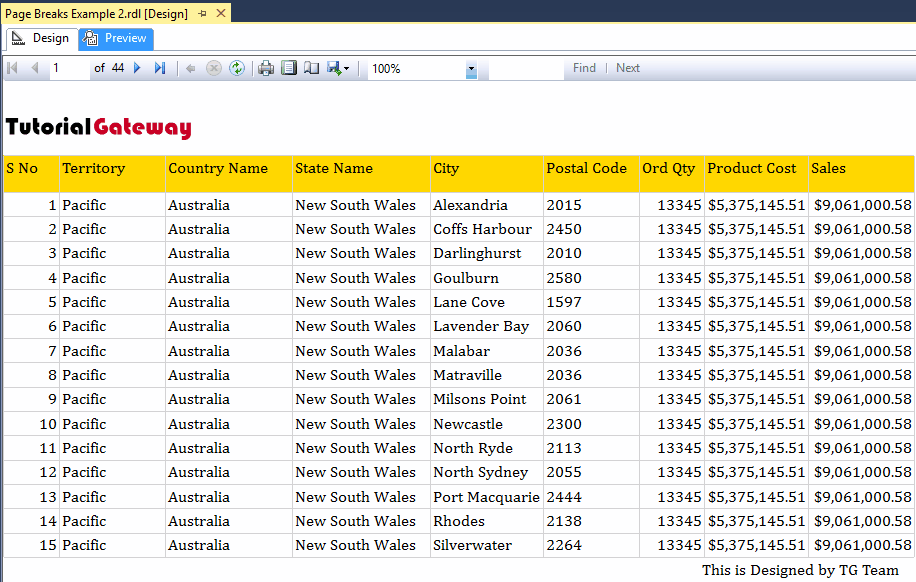Close the Page Breaks Example 2.rdl document tab
916x582 pixels.
pos(221,14)
